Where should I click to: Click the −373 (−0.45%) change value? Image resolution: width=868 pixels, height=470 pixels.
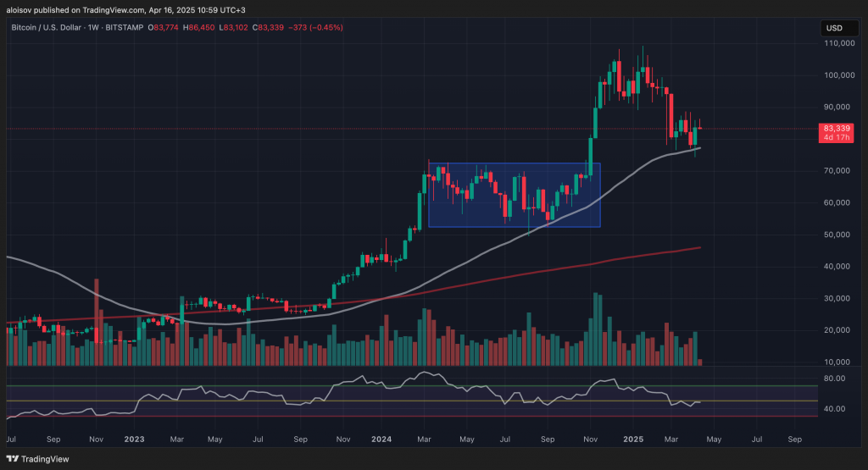(x=315, y=27)
